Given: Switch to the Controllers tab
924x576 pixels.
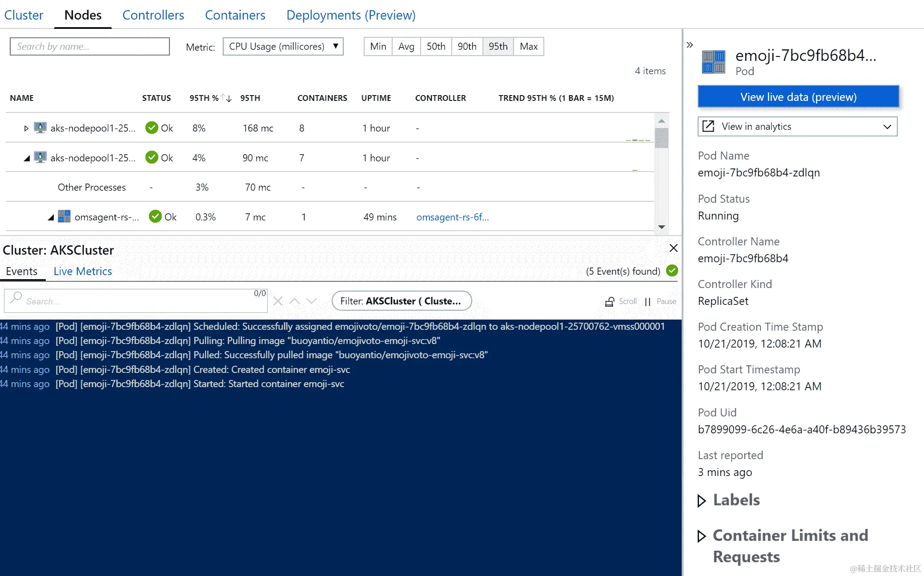Looking at the screenshot, I should [x=153, y=15].
